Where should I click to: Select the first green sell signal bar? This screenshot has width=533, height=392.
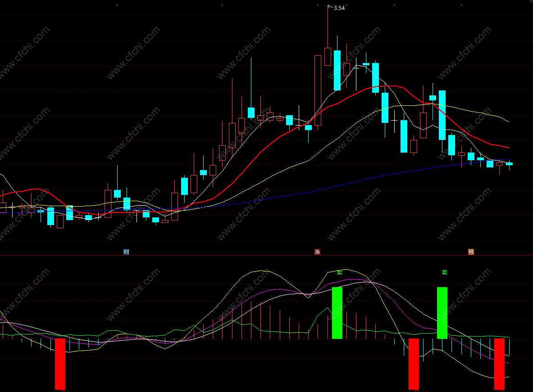click(337, 313)
